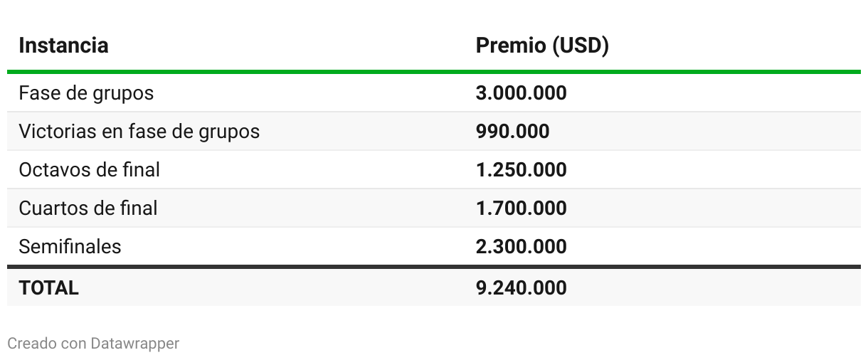Click the 1.700.000 prize value

521,208
